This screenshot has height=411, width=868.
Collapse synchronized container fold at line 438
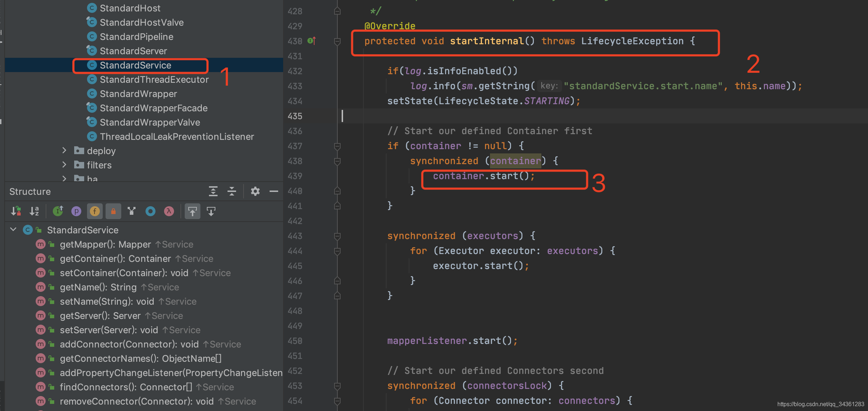(x=337, y=161)
